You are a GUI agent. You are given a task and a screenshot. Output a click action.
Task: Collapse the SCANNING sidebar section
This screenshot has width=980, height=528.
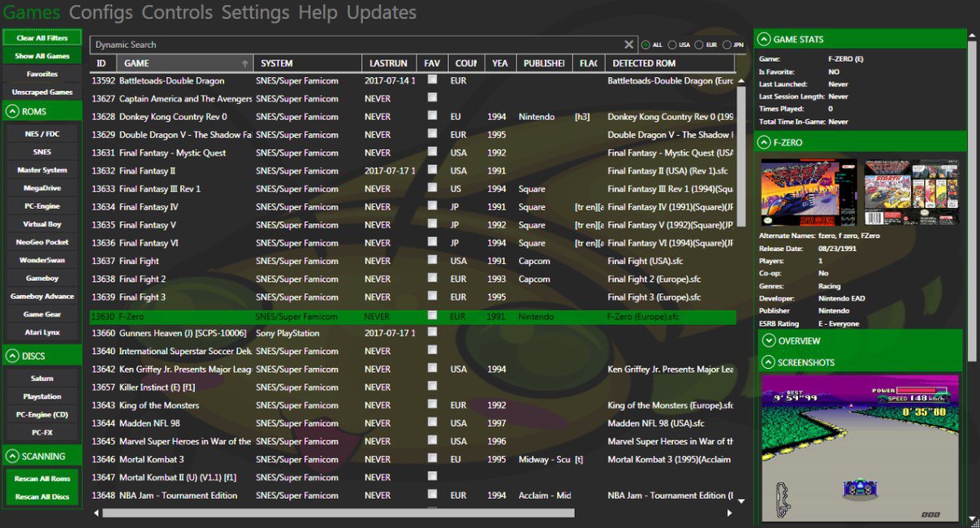click(x=13, y=457)
